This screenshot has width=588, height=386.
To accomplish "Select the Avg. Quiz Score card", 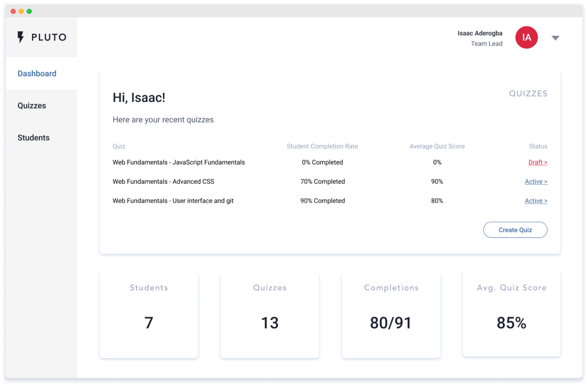I will pos(511,314).
